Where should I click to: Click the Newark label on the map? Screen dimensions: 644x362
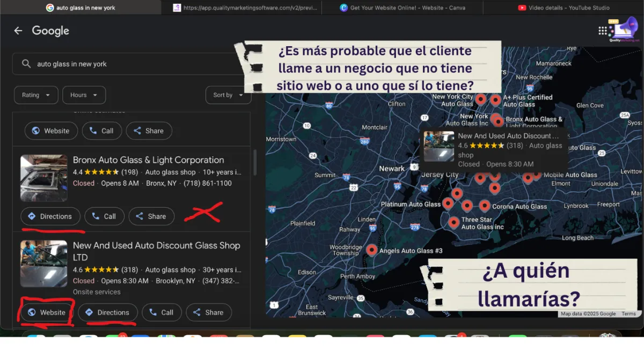(x=392, y=169)
